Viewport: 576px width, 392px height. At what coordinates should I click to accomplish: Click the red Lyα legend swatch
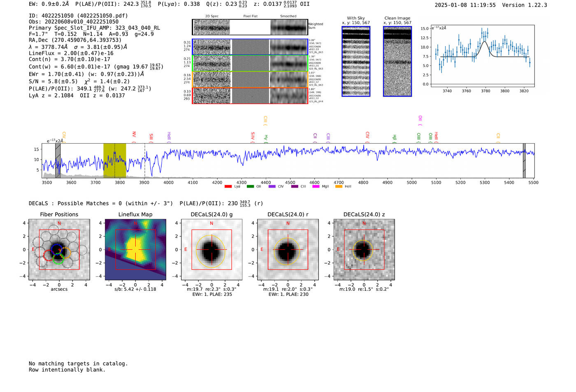228,187
